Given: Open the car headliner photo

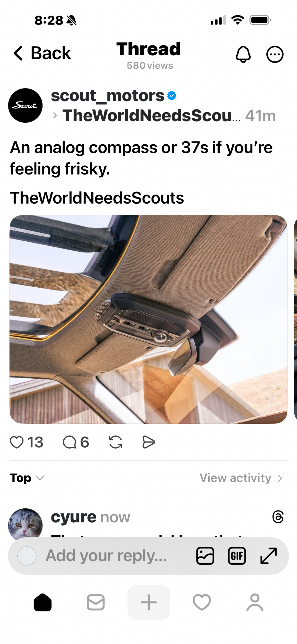Looking at the screenshot, I should point(148,319).
